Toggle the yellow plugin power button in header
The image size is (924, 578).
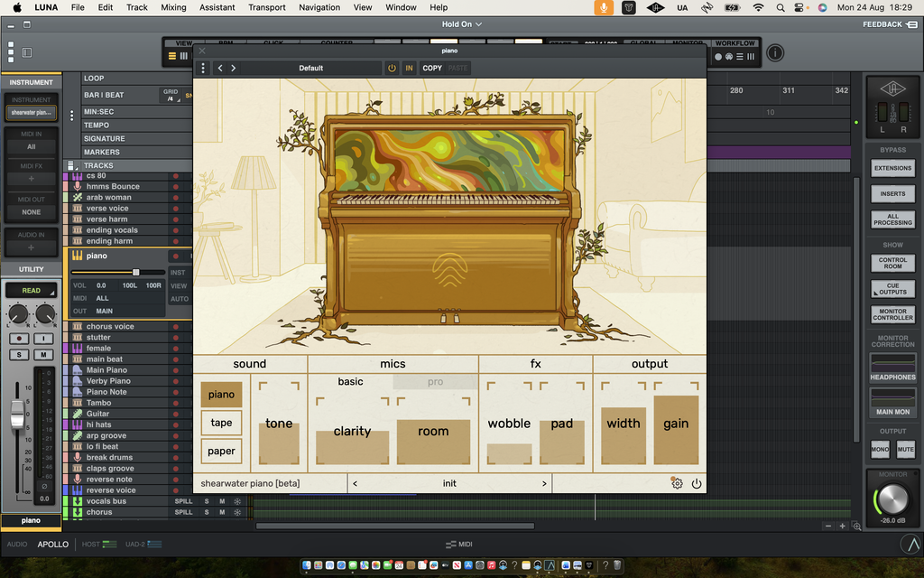point(392,68)
